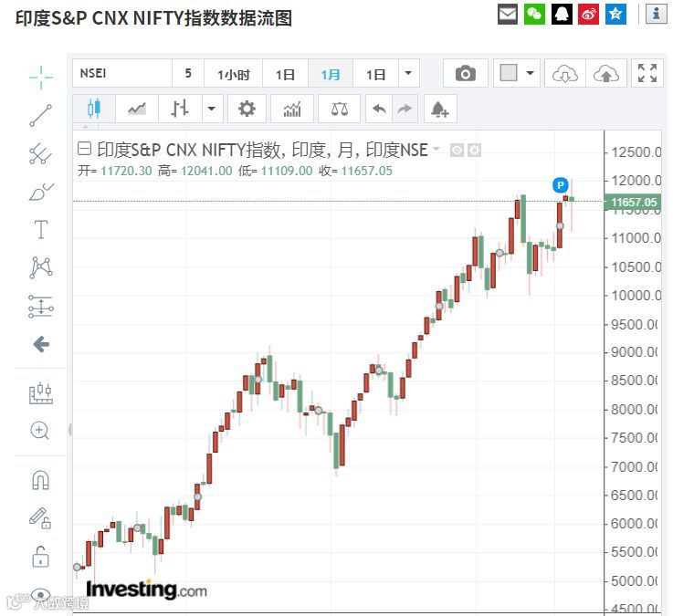Select the 1日 interval beside dropdown arrow
This screenshot has width=673, height=616.
(376, 73)
